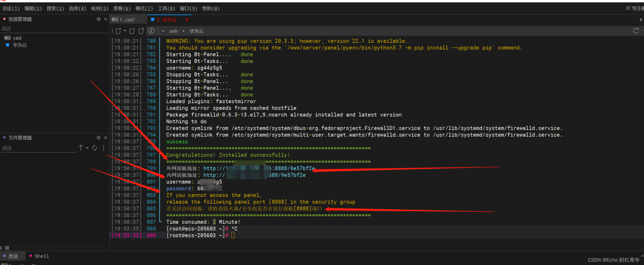
Task: Click the refresh icon in 文件管理器
Action: pyautogui.click(x=94, y=148)
